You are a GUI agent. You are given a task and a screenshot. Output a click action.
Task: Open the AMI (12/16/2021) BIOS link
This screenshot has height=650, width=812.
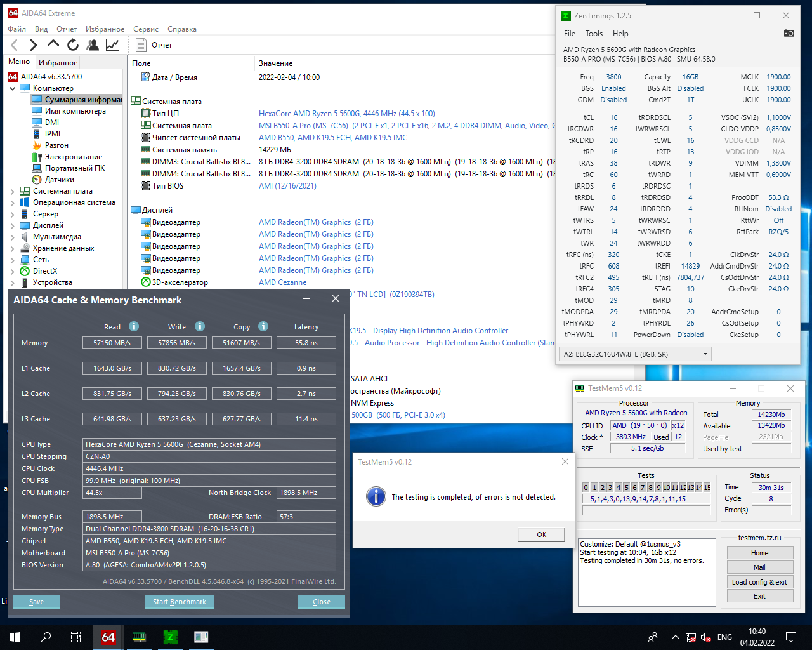[287, 186]
